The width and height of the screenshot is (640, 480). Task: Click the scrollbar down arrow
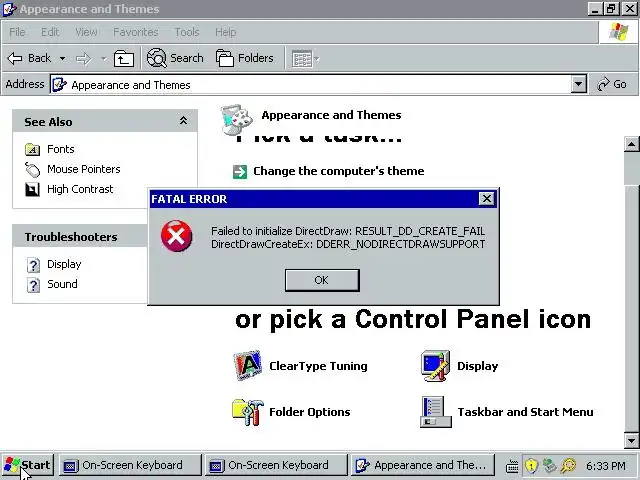point(631,441)
